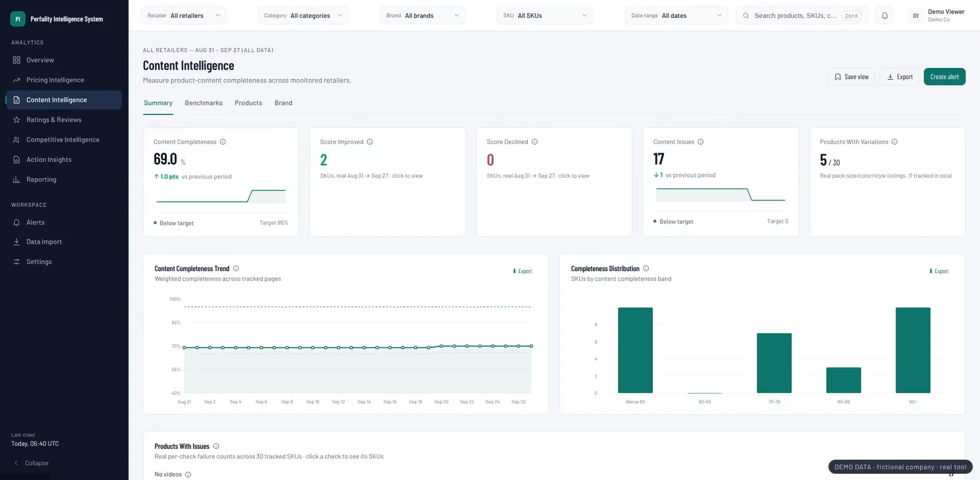Screen dimensions: 980x480
Task: Switch to the Brand tab
Action: (283, 103)
